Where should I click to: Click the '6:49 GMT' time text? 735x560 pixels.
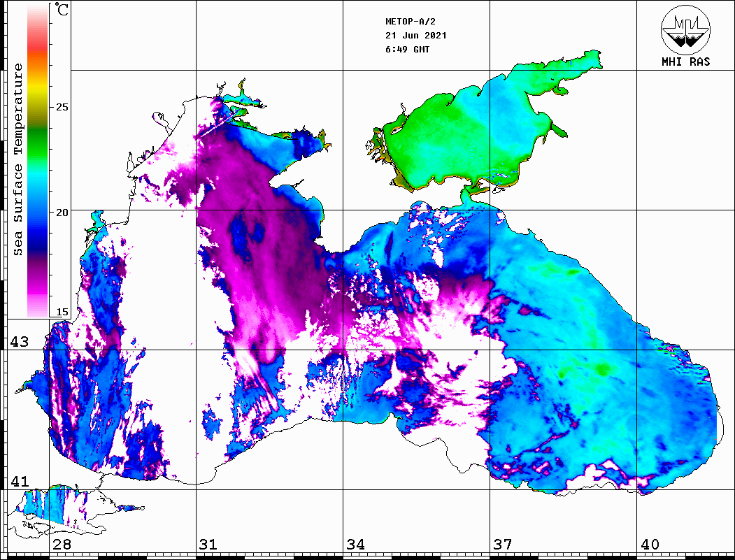pos(407,50)
